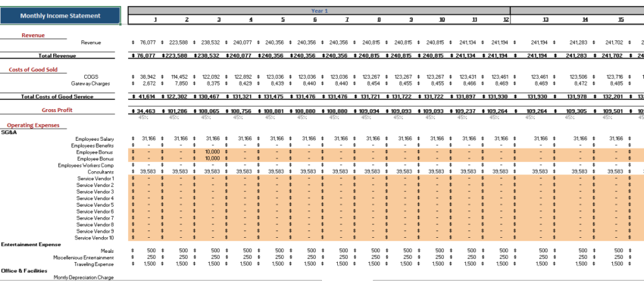Select month 1 revenue value 76,077

click(147, 42)
